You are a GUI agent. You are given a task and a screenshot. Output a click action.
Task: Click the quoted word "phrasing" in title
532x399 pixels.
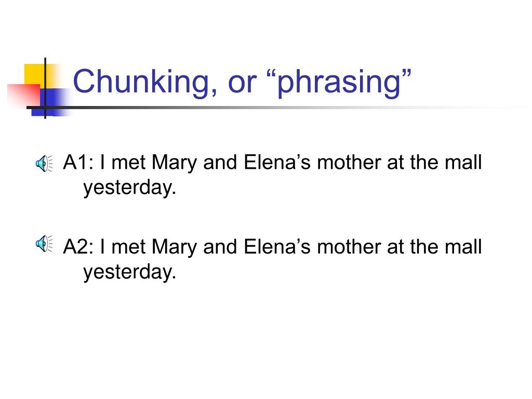coord(339,82)
